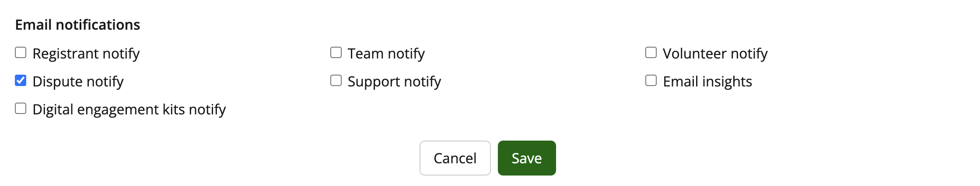Click the "Team notify" label text
The height and width of the screenshot is (186, 980).
coord(386,54)
